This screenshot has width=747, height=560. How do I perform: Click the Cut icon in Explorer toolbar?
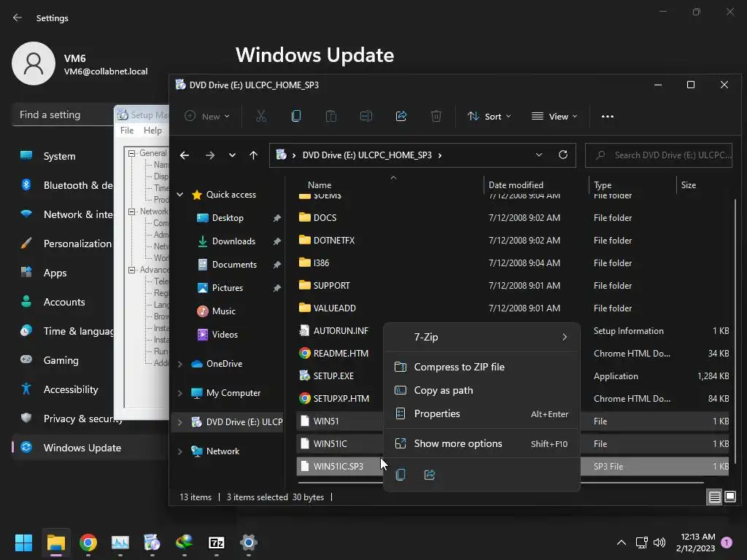pyautogui.click(x=261, y=116)
